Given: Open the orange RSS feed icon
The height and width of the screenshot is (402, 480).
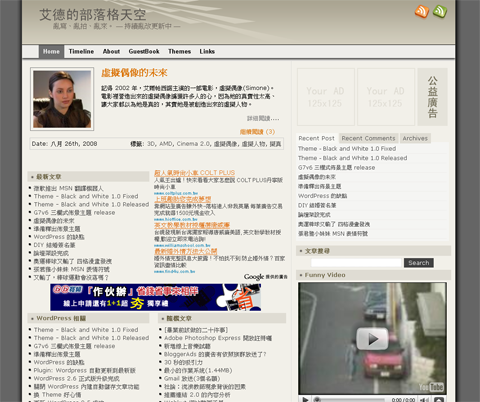Looking at the screenshot, I should 422,12.
